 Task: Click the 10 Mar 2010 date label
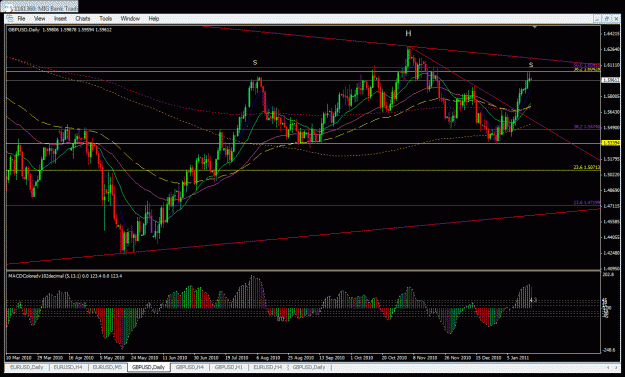coord(19,358)
